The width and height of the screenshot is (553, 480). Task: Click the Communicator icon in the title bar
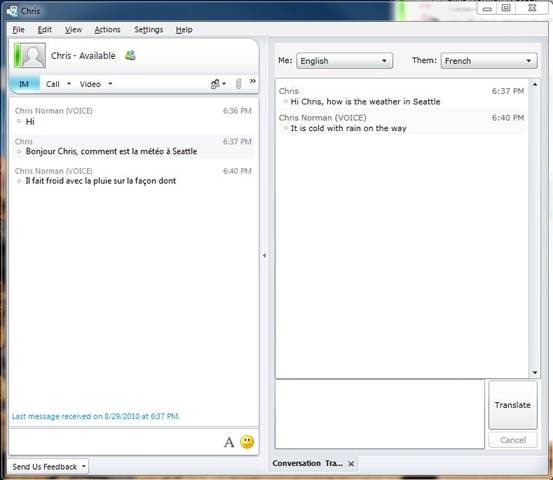click(x=12, y=11)
